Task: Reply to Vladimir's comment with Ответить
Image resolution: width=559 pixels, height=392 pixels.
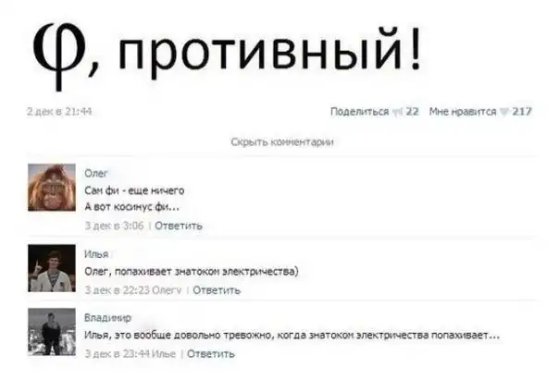Action: coord(211,354)
